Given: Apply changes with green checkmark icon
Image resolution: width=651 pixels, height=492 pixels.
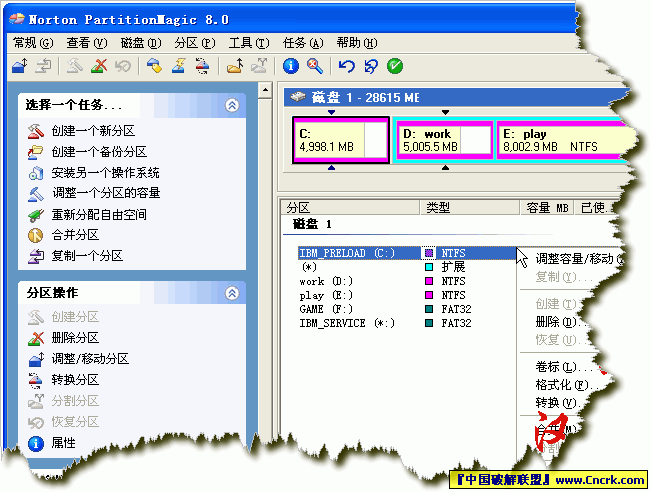Looking at the screenshot, I should point(395,66).
